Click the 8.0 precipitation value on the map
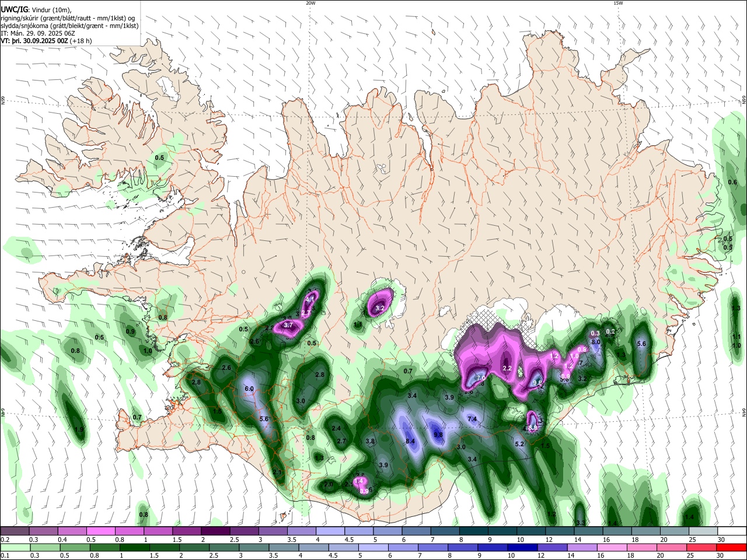This screenshot has height=560, width=747. (596, 342)
